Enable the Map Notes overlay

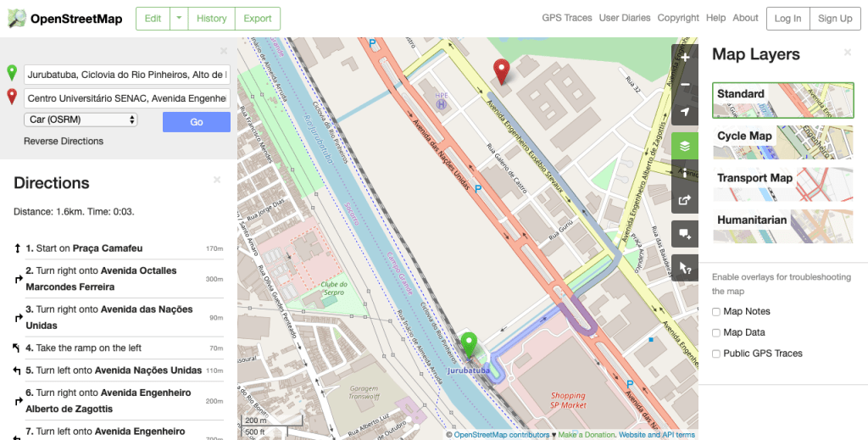pos(717,311)
